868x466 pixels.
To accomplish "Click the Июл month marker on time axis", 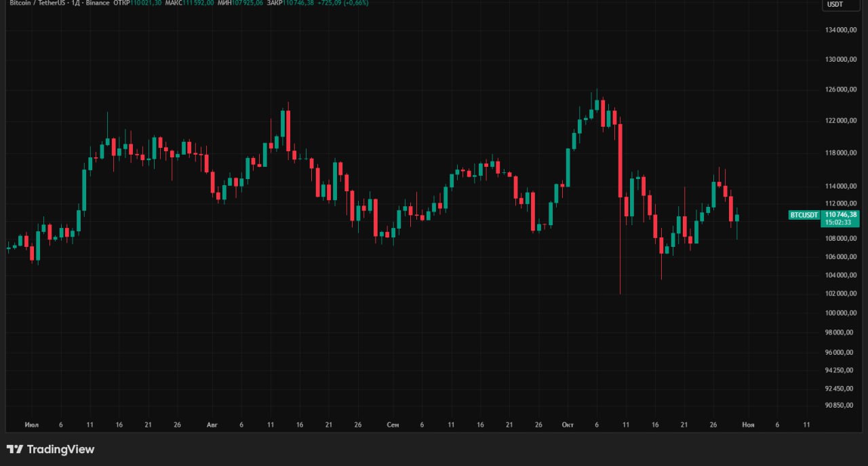I will 31,425.
